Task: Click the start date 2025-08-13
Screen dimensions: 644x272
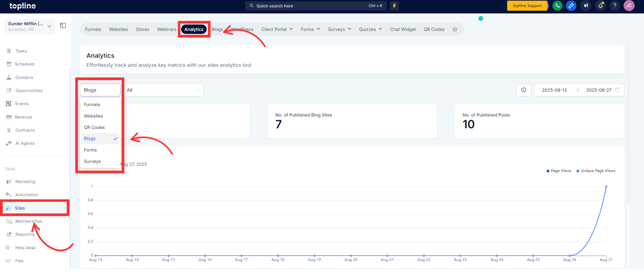Action: (x=554, y=90)
